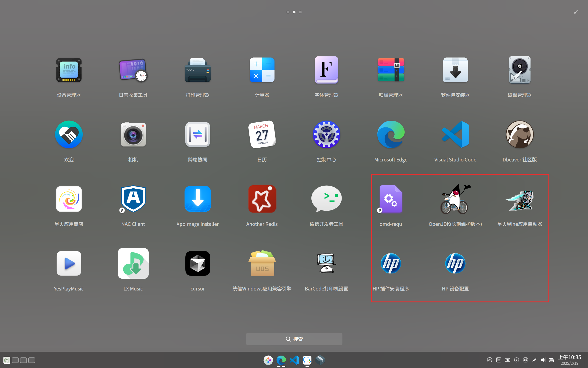Launch HP 插件安装程序
The height and width of the screenshot is (368, 588).
(x=391, y=263)
